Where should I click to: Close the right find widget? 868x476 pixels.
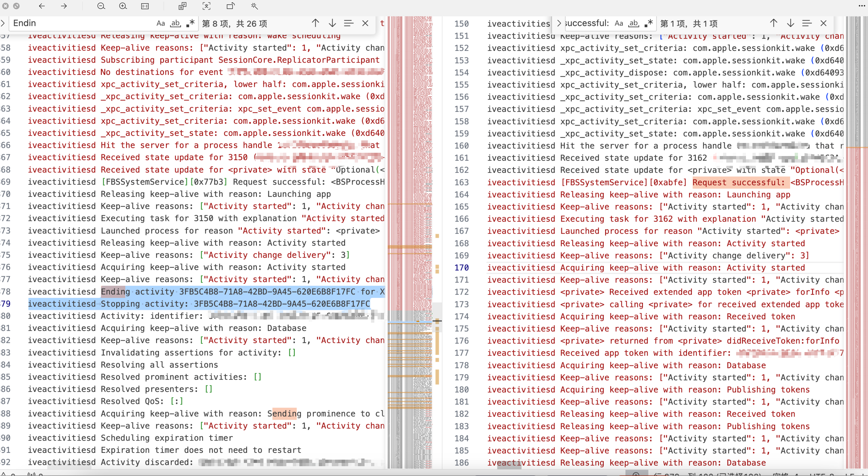coord(824,23)
